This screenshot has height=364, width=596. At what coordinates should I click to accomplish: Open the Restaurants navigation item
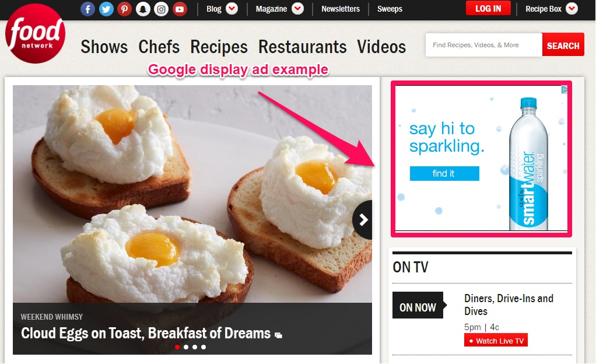pos(303,47)
